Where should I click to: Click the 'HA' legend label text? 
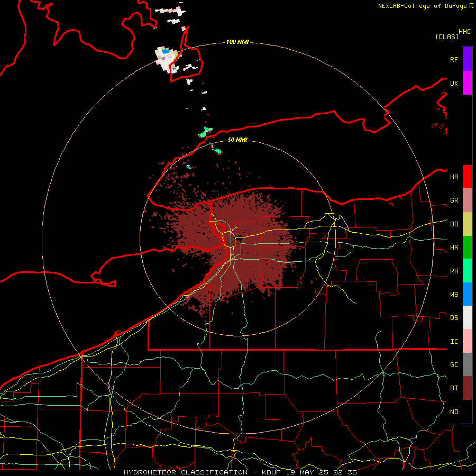454,177
